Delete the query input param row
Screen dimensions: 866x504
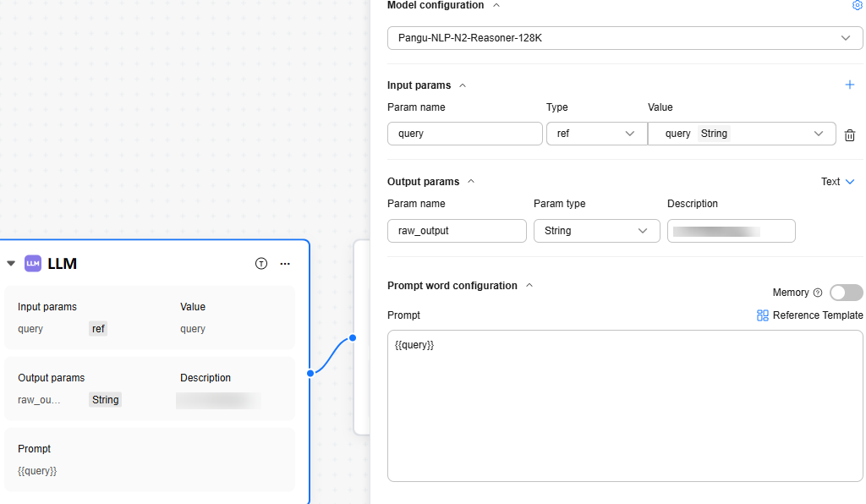click(x=850, y=134)
